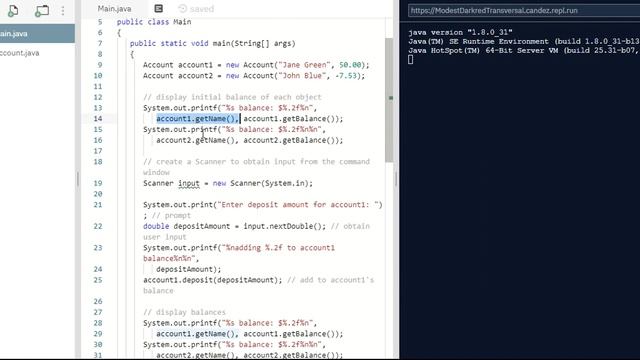Click the editor vertical scrollbar thumb
The height and width of the screenshot is (360, 640).
[x=389, y=100]
